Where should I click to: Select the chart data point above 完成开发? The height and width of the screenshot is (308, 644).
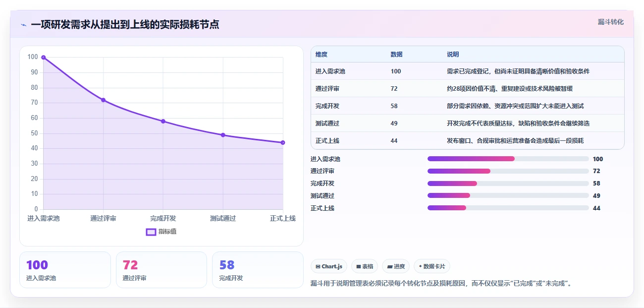pyautogui.click(x=163, y=121)
